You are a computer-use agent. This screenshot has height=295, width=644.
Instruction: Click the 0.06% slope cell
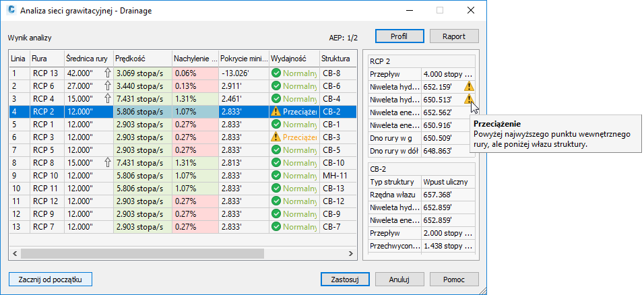tap(195, 73)
